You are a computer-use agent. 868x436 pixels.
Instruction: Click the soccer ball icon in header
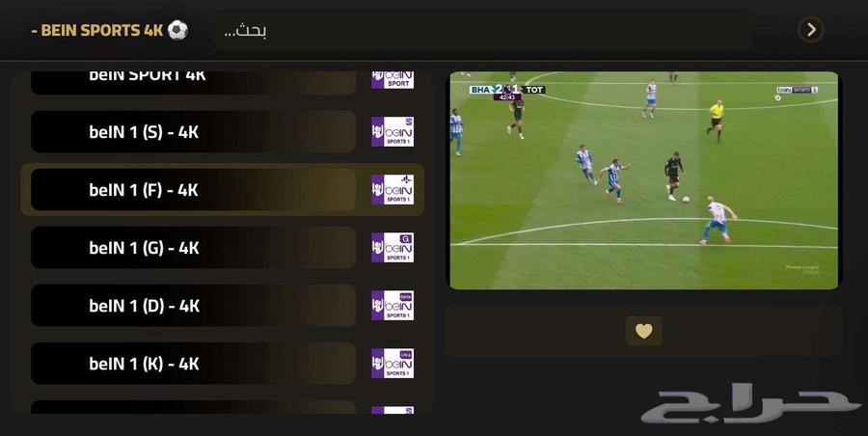click(x=177, y=30)
